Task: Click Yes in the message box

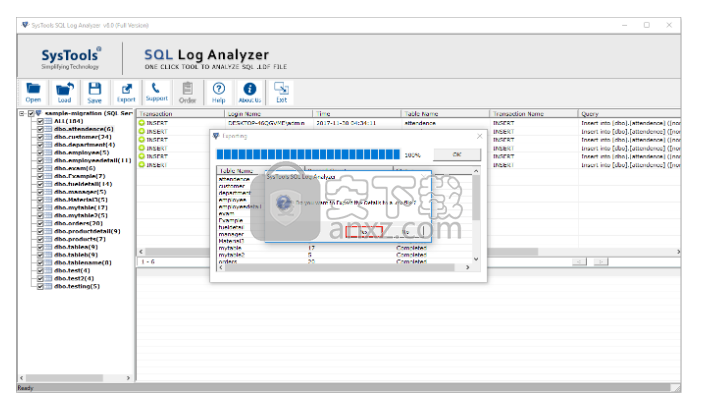Action: [x=364, y=232]
